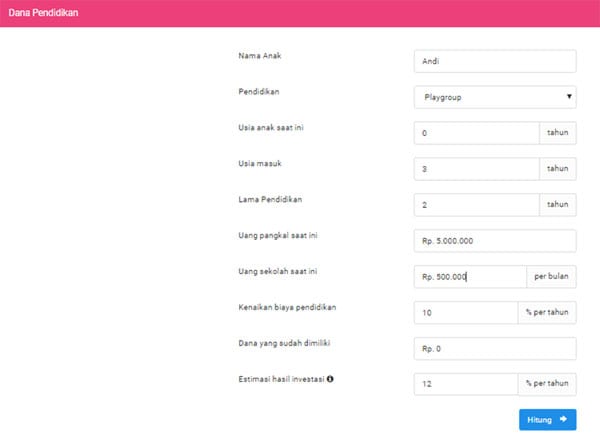The image size is (600, 440).
Task: Select the Estimasi hasil investasi input box
Action: [x=466, y=385]
